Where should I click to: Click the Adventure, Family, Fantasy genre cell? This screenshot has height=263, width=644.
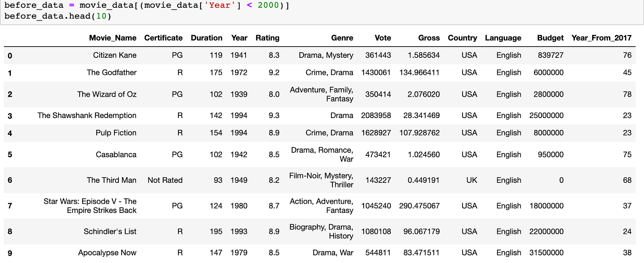click(x=322, y=94)
